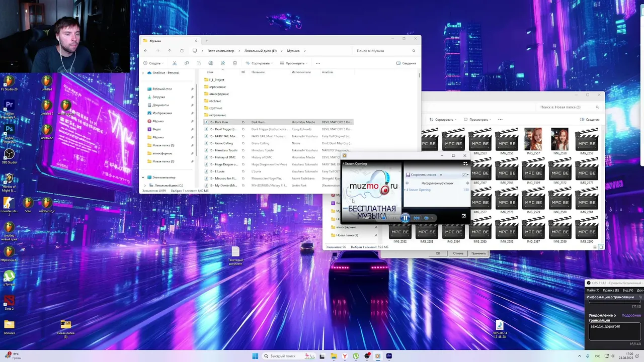
Task: Open the Сортировать dropdown in Музыка Explorer
Action: (x=260, y=63)
